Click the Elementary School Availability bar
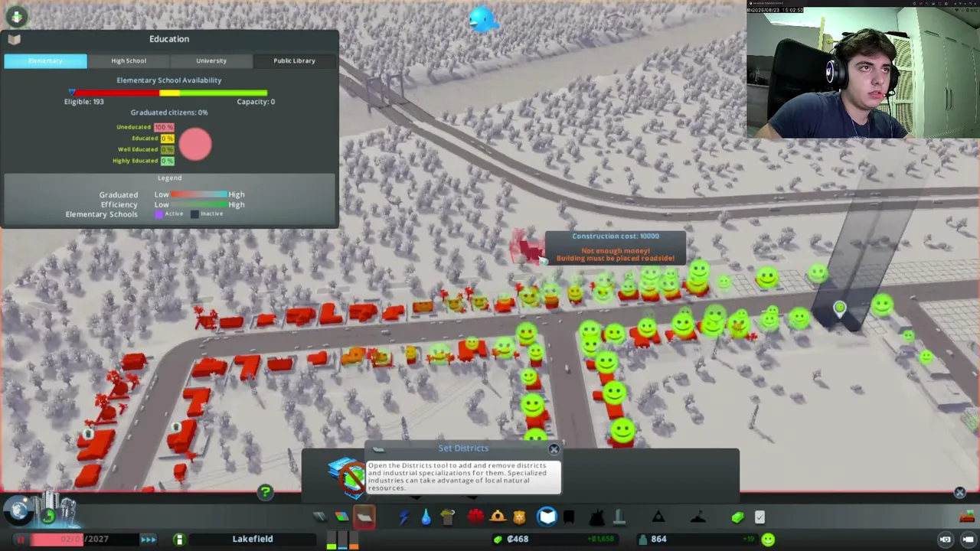The image size is (980, 551). point(169,93)
